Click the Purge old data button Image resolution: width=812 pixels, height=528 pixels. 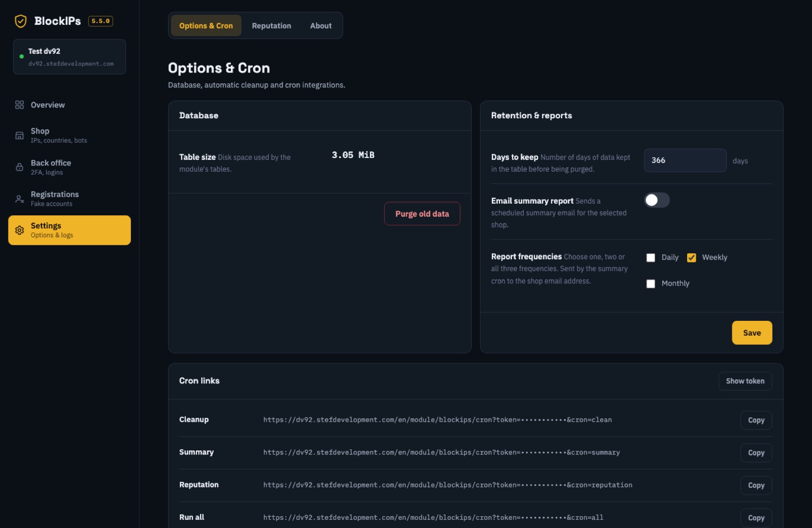(x=422, y=214)
